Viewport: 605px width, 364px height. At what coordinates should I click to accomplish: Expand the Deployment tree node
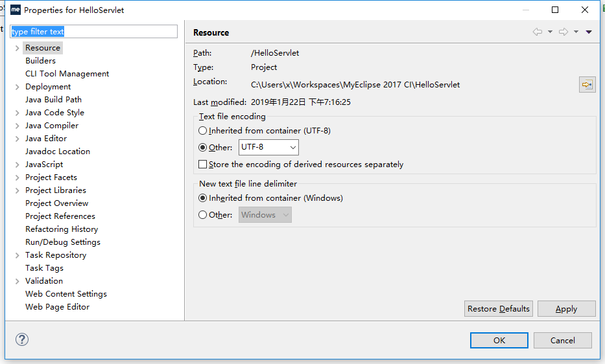pos(17,87)
